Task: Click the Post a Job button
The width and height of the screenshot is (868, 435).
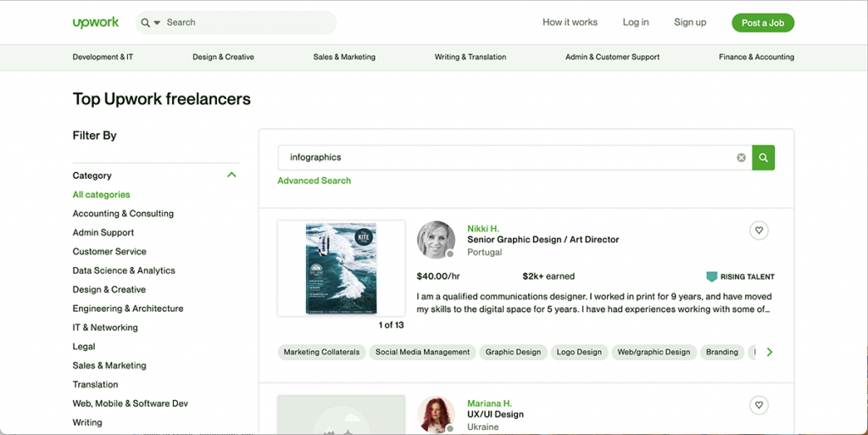Action: pyautogui.click(x=762, y=23)
